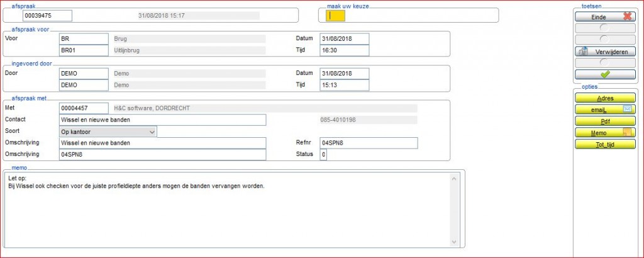Click the Contact text field
This screenshot has width=644, height=258.
tap(162, 120)
